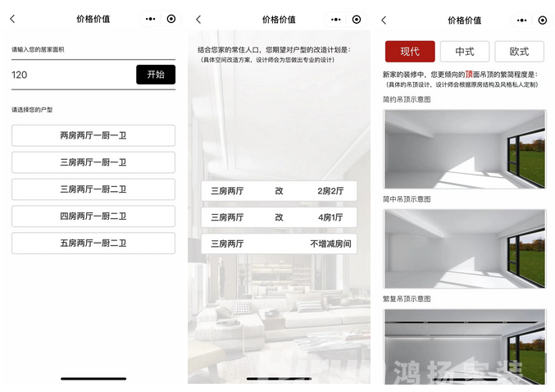Screen dimensions: 555x392
Task: Tap the circle close icon on right screen
Action: [542, 21]
